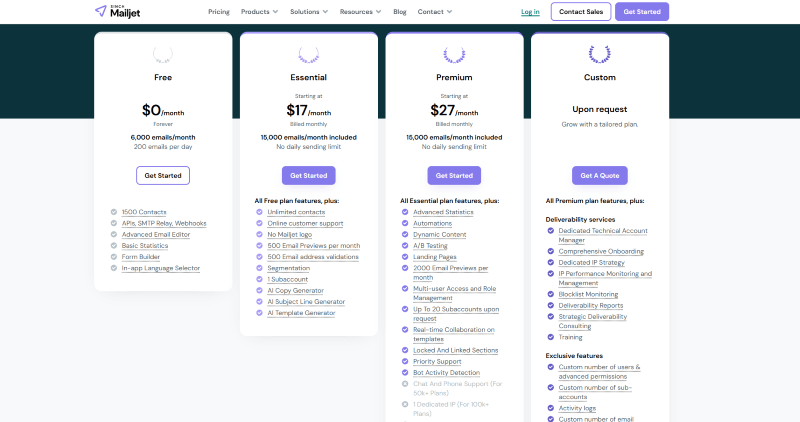Open In-app Language Selector feature link
This screenshot has width=800, height=422.
coord(161,268)
